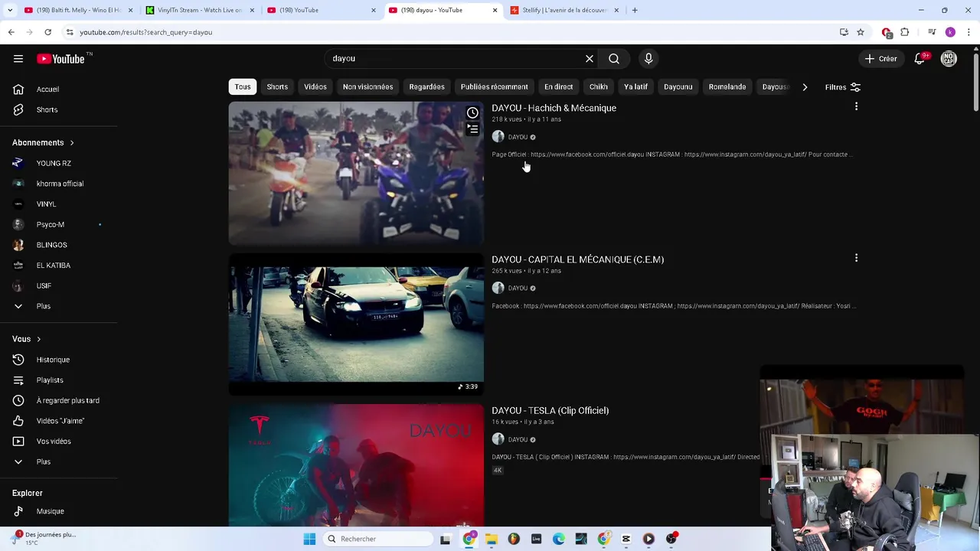Add Hachich & Mécanique to the queue

coord(472,129)
